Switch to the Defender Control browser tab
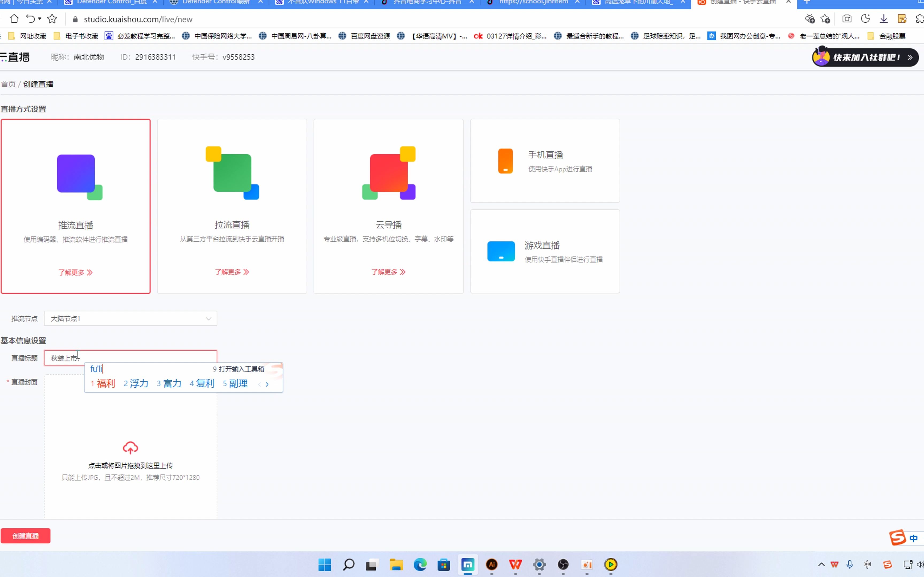This screenshot has width=924, height=577. point(109,2)
